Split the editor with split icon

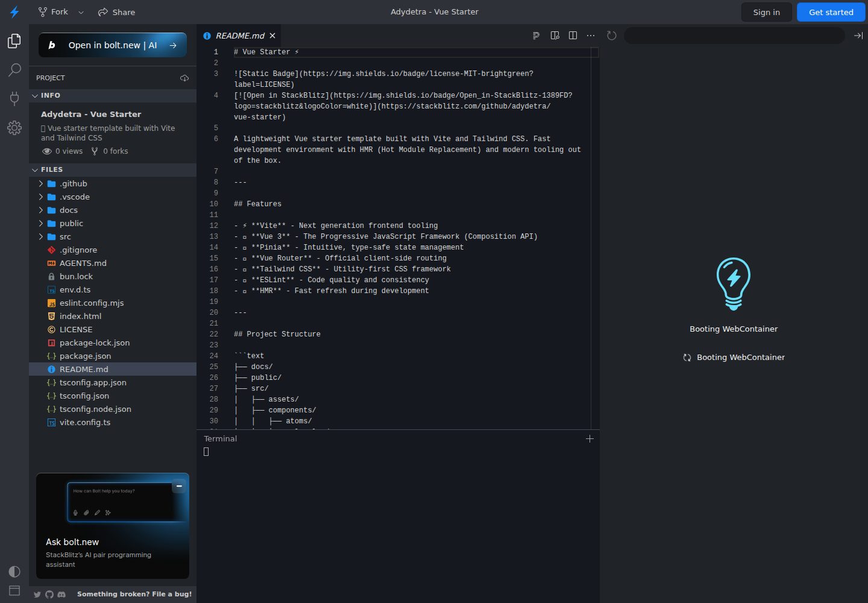(x=573, y=36)
